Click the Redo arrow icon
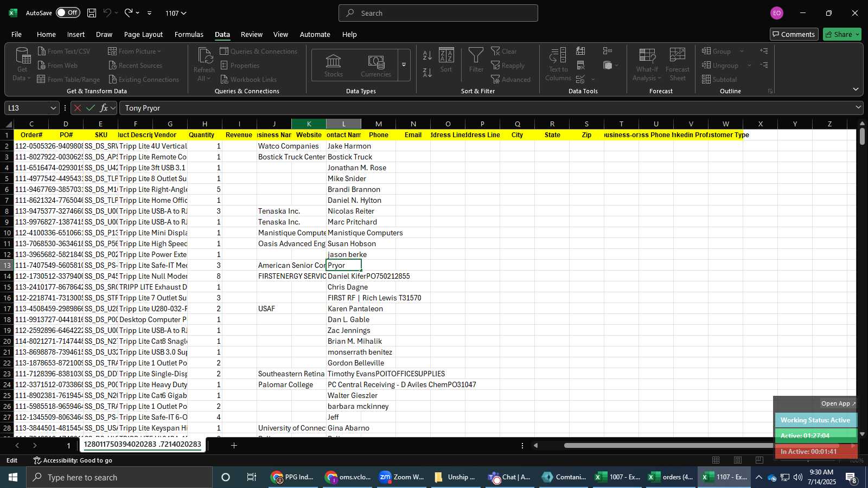Screen dimensions: 868x488 [128, 13]
